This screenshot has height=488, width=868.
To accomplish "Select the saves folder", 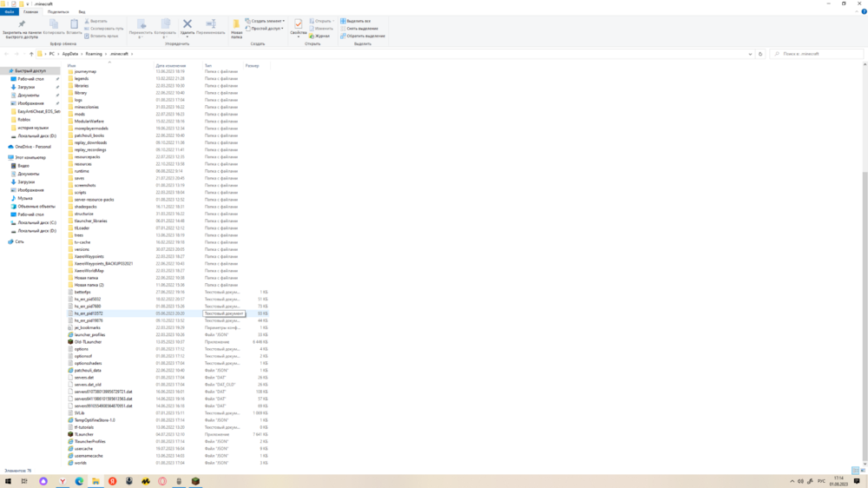I will 80,178.
